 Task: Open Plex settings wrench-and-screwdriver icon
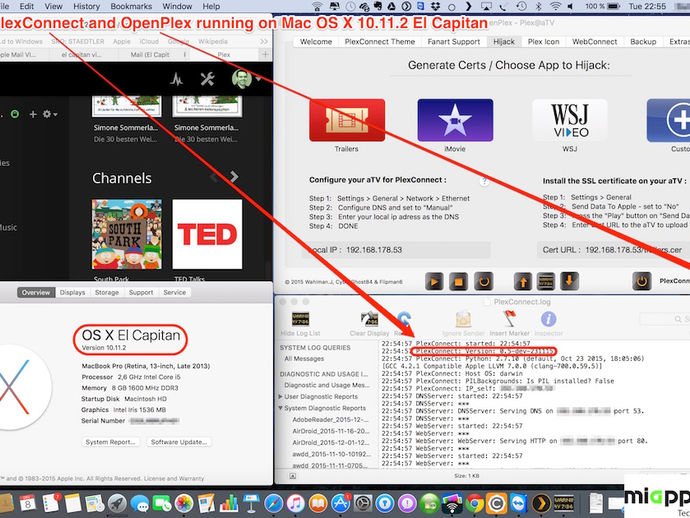(207, 79)
